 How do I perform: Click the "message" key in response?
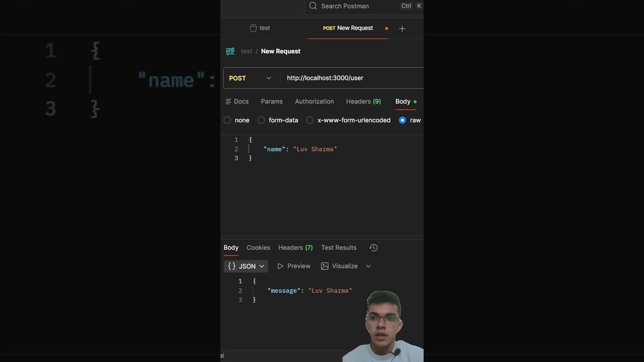coord(284,291)
